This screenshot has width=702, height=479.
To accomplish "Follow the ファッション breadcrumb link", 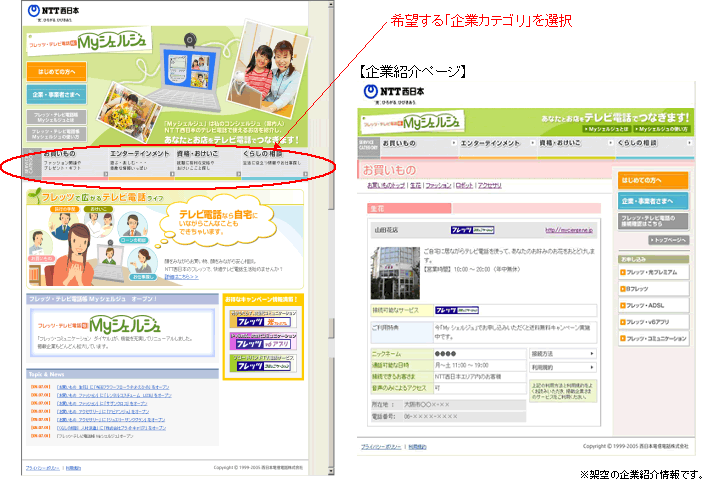I will click(x=438, y=186).
